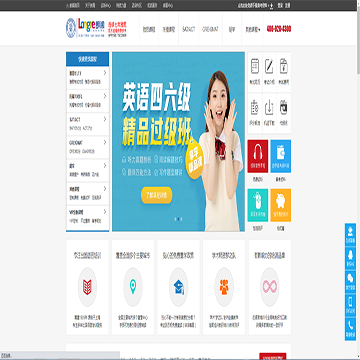Expand the SAT/ACT row chevron in left sidebar
The height and width of the screenshot is (360, 360).
point(105,119)
